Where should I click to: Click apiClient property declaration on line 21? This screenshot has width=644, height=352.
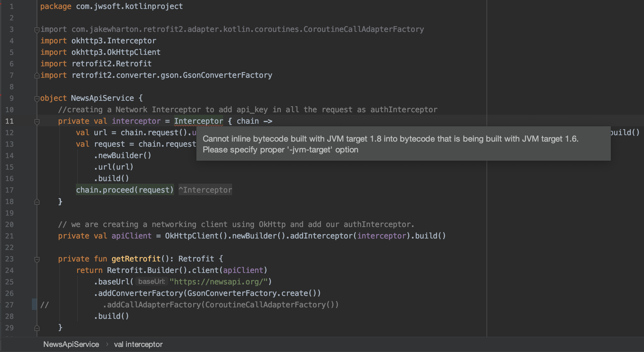point(131,236)
